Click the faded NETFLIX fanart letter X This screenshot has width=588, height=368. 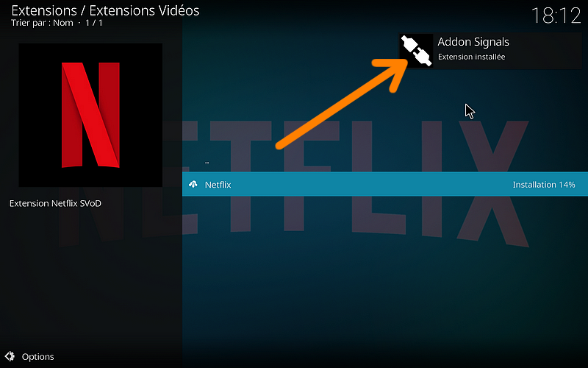coord(493,184)
